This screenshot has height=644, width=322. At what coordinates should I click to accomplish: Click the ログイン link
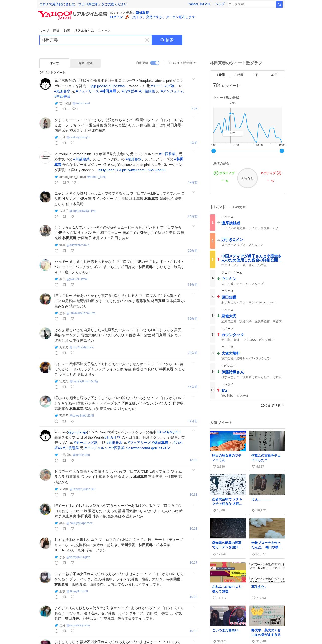coord(116,17)
